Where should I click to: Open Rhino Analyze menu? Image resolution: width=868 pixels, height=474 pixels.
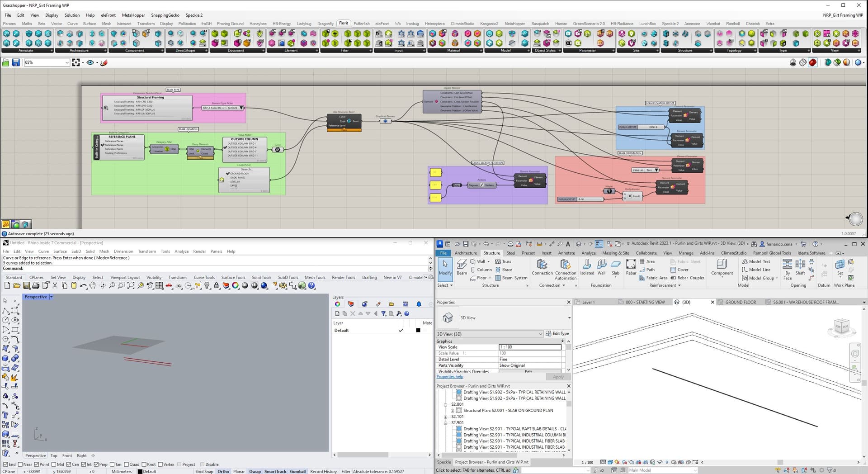(x=181, y=251)
